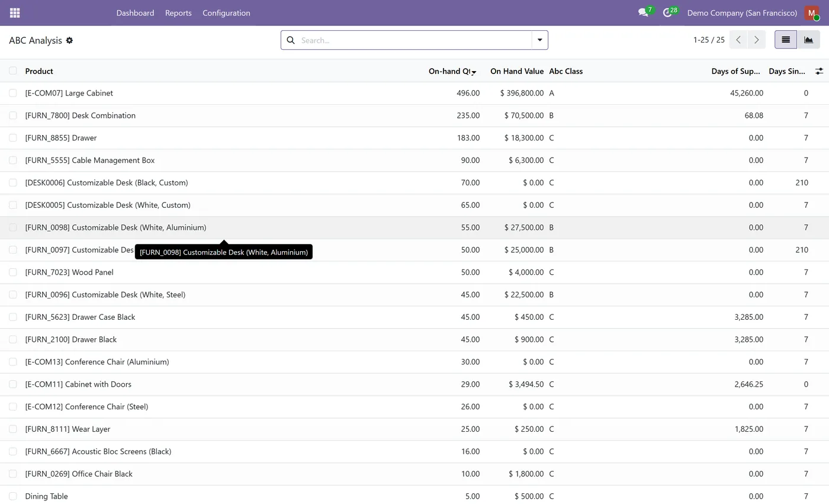Tick the Drawer FURN_8855 checkbox
Viewport: 829px width, 504px height.
[13, 137]
